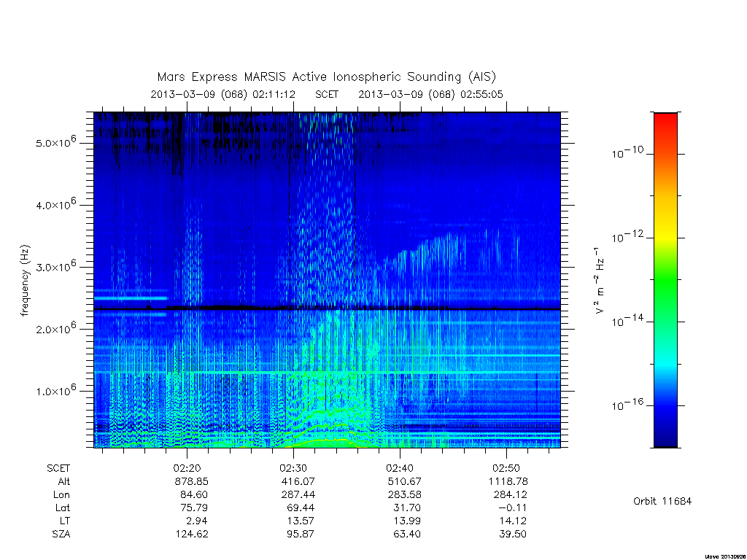Click the start time 02:11:12 label

[274, 94]
